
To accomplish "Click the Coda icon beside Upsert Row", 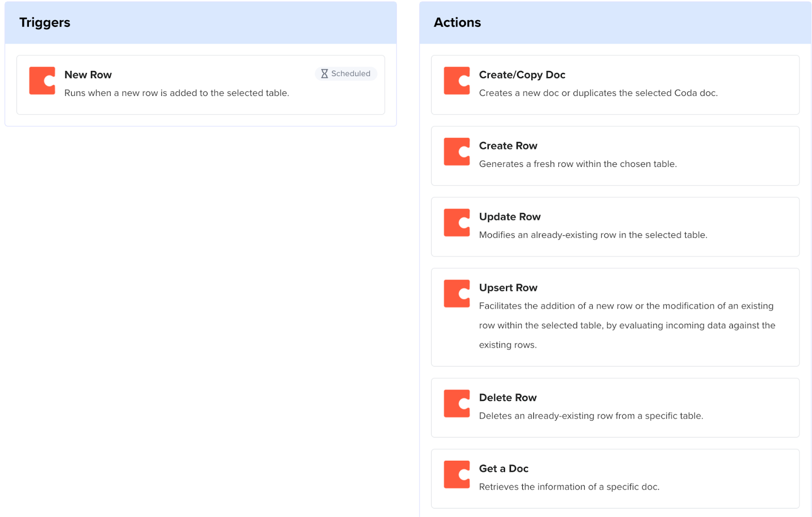I will click(456, 294).
